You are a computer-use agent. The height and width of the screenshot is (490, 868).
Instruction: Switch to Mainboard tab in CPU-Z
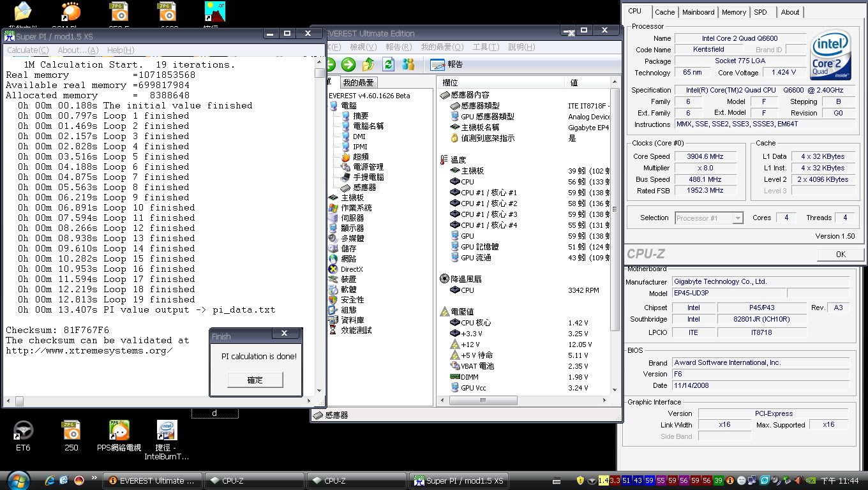point(698,12)
